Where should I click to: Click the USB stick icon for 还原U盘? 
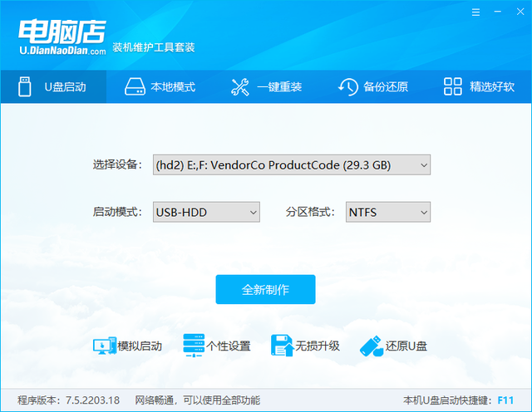click(372, 346)
